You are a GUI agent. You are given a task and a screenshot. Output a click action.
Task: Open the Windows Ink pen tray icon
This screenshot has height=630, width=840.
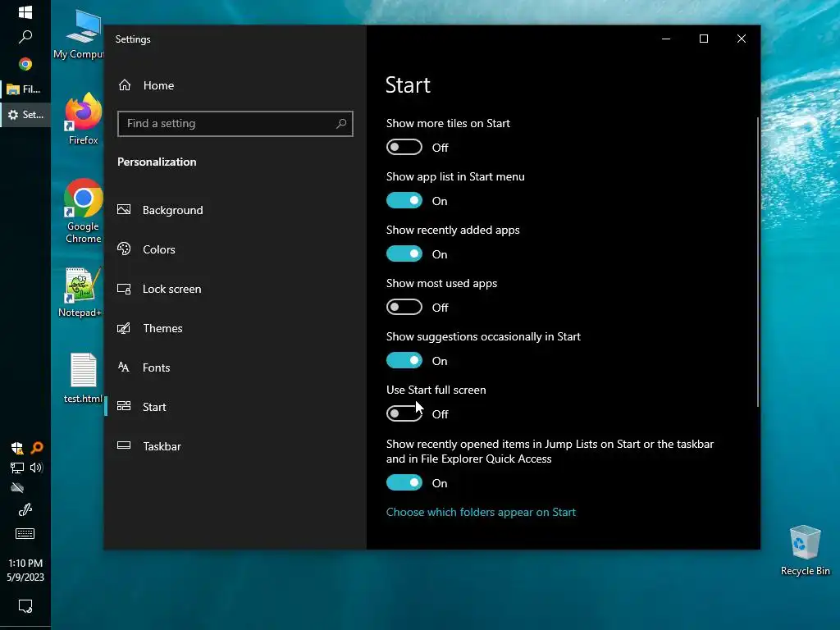coord(25,509)
